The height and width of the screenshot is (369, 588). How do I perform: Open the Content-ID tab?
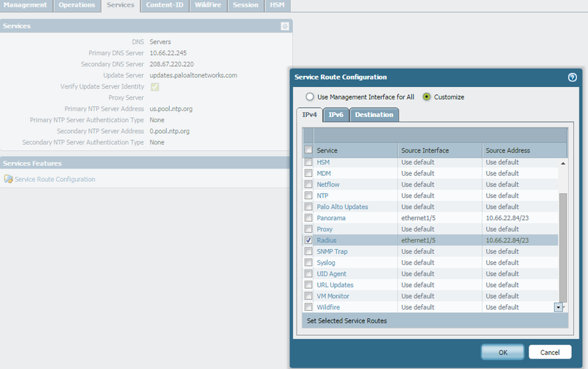click(x=166, y=5)
